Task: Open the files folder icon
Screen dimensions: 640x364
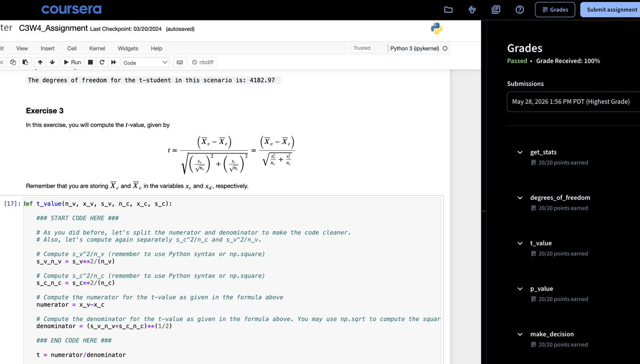Action: [448, 10]
